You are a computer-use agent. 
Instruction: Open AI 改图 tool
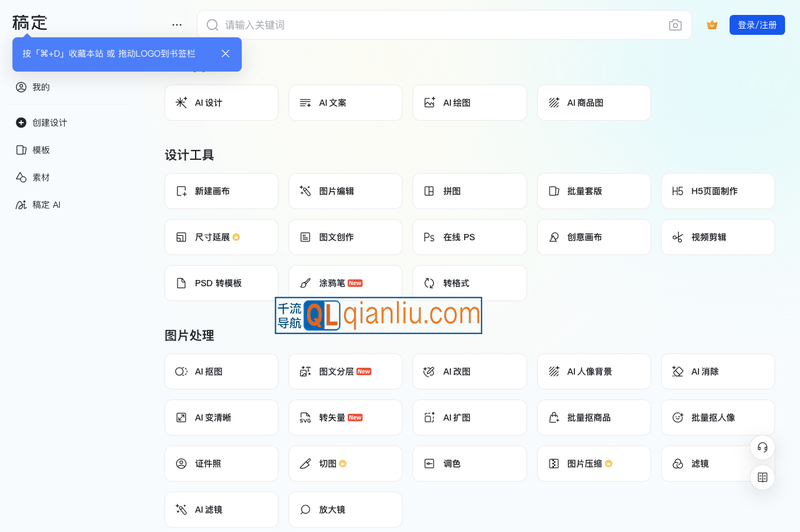[x=469, y=371]
